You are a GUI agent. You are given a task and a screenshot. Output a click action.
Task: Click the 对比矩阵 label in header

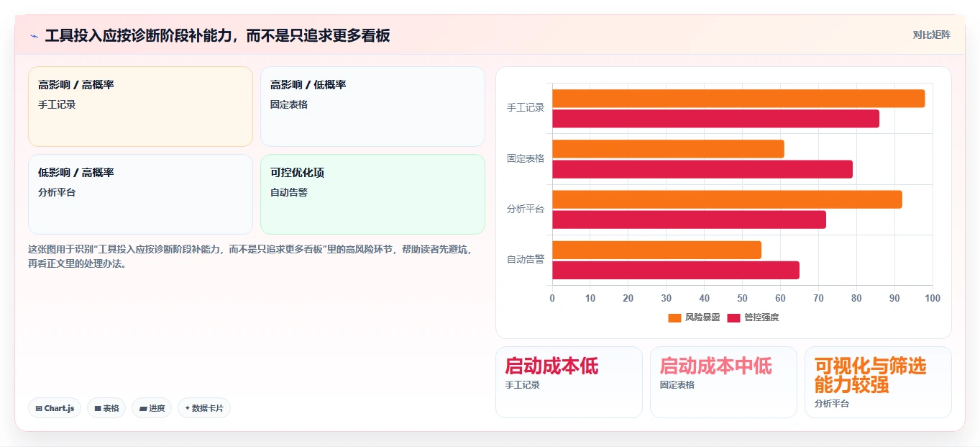click(x=931, y=35)
